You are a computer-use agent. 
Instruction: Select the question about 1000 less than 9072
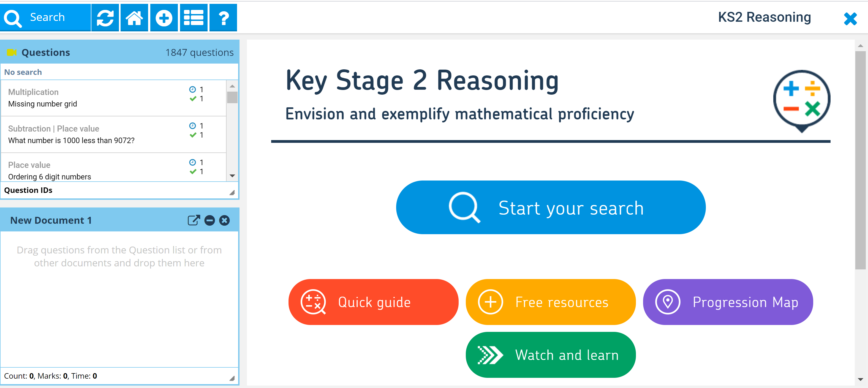(98, 134)
